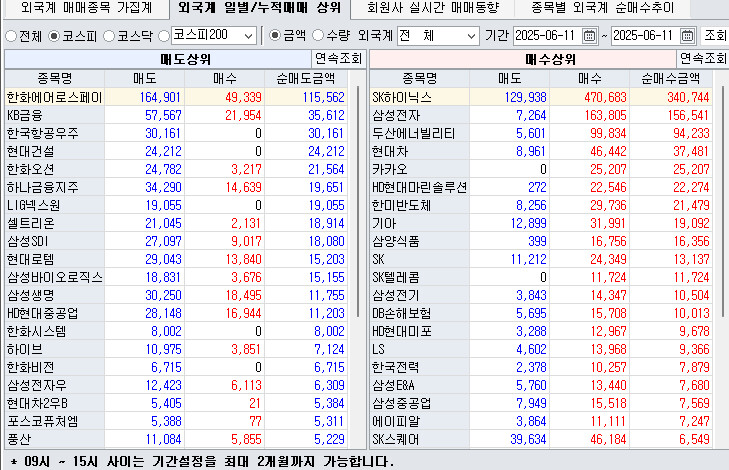
Task: Open the start date calendar picker icon
Action: (x=589, y=36)
